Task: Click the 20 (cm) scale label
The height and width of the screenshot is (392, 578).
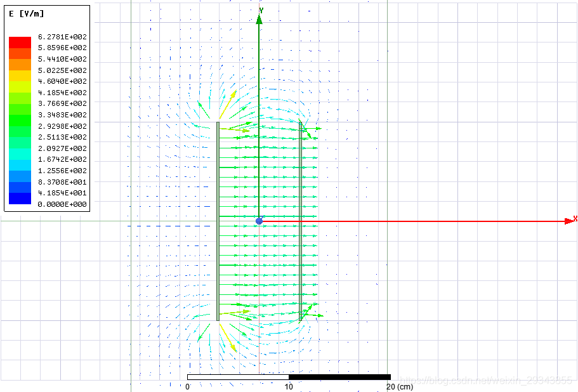Action: [400, 386]
